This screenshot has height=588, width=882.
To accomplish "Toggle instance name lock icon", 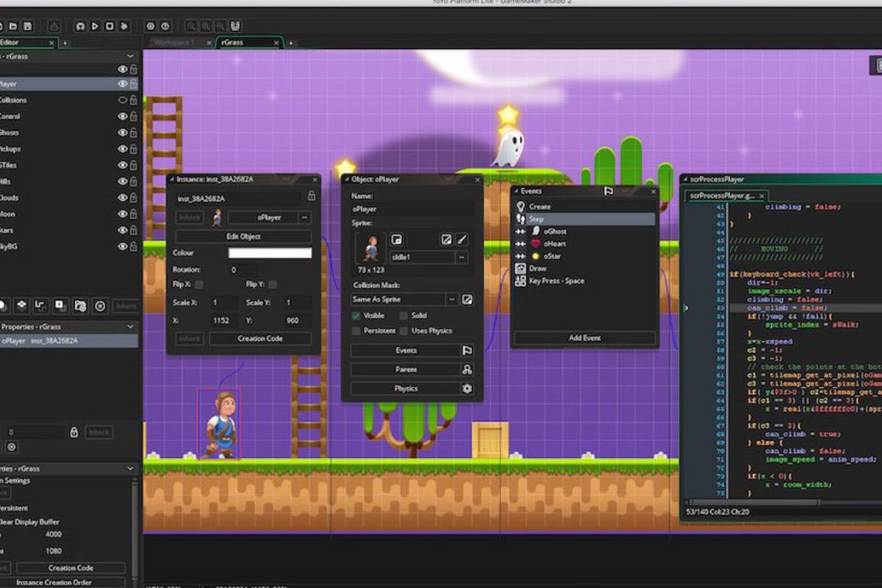I will pos(312,196).
